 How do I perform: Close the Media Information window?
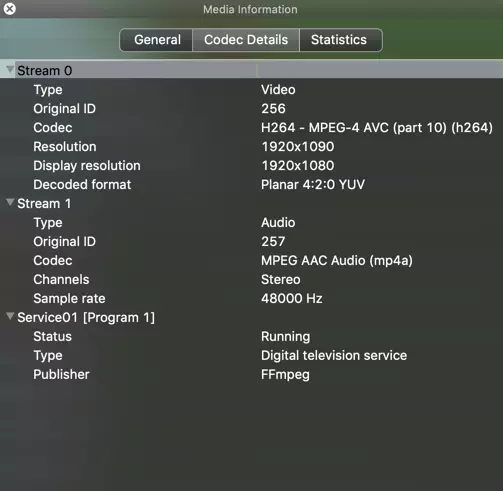(10, 9)
